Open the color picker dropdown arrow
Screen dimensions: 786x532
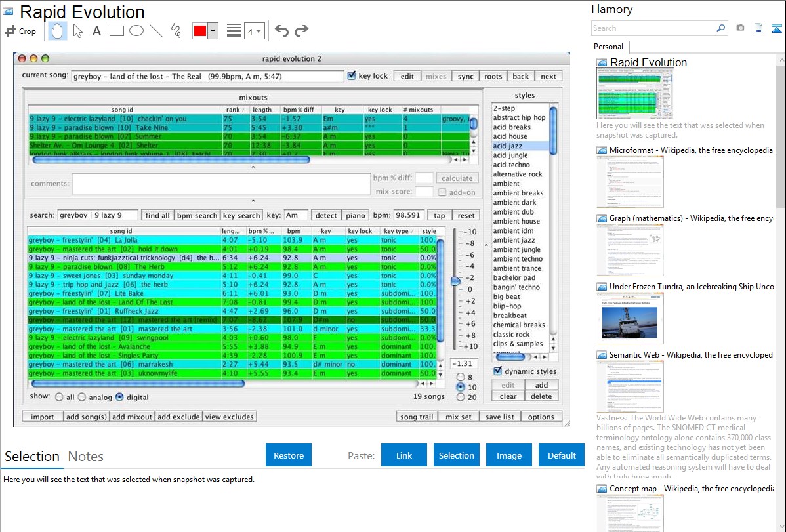[213, 31]
